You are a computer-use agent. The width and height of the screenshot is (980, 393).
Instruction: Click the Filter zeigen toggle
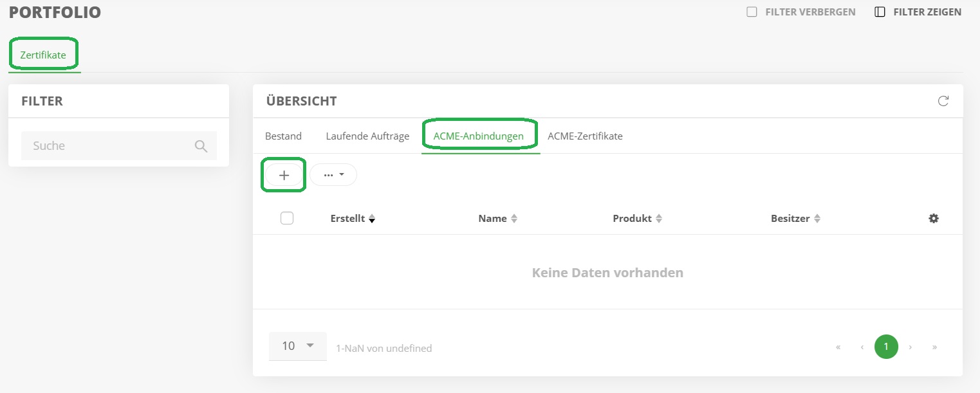point(918,12)
